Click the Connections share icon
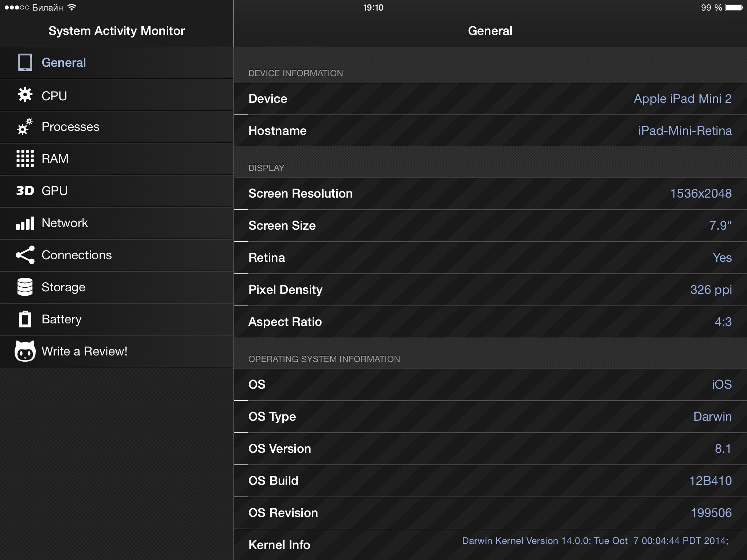Screen dimensions: 747x560 click(x=25, y=255)
